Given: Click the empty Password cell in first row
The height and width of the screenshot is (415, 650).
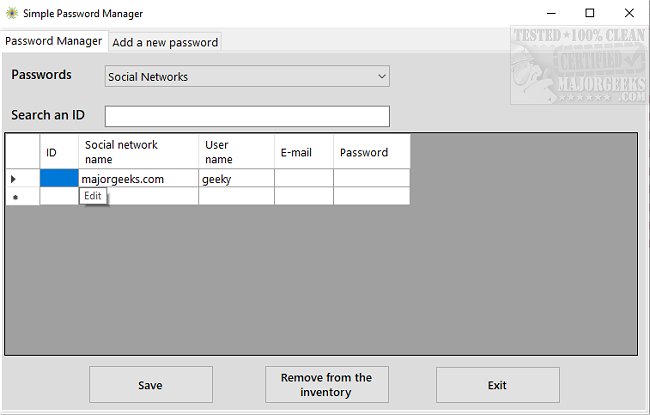Looking at the screenshot, I should point(371,179).
